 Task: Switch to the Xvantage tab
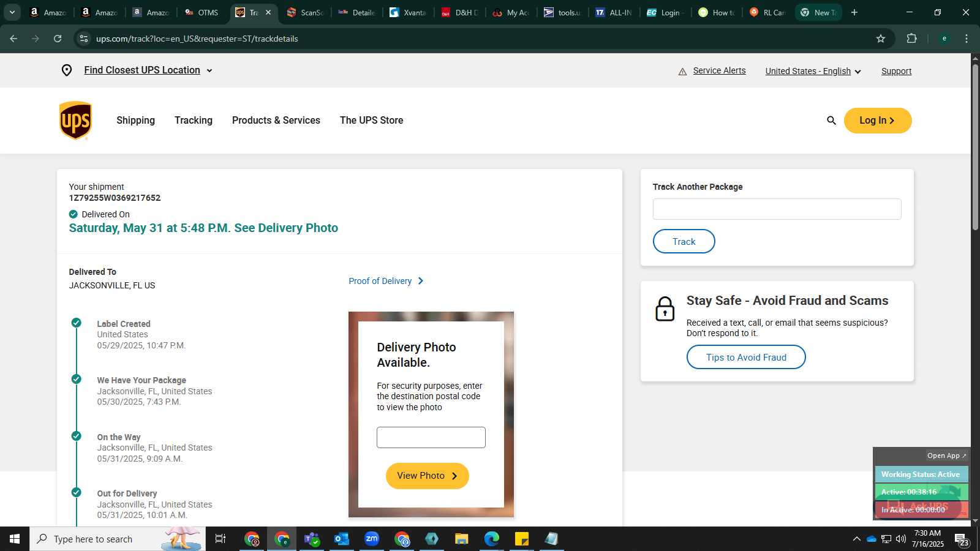pos(408,12)
